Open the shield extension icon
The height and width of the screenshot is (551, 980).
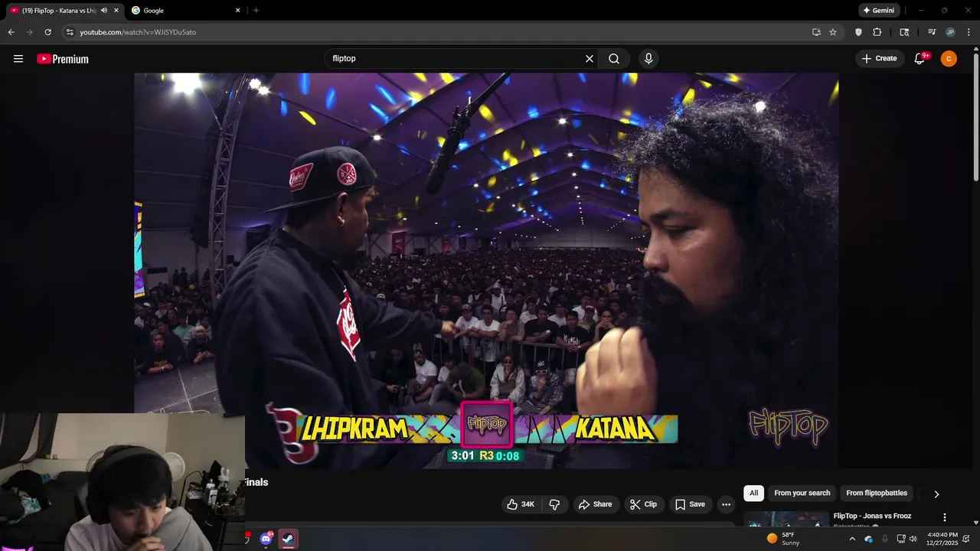[858, 32]
